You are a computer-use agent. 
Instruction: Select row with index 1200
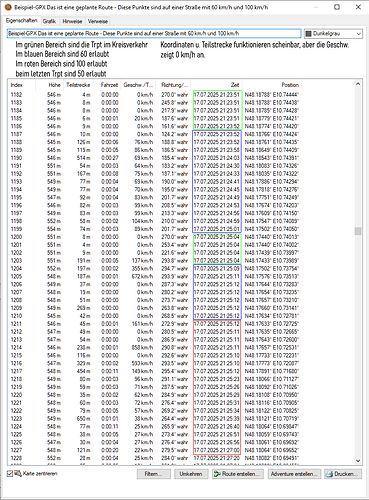155,237
